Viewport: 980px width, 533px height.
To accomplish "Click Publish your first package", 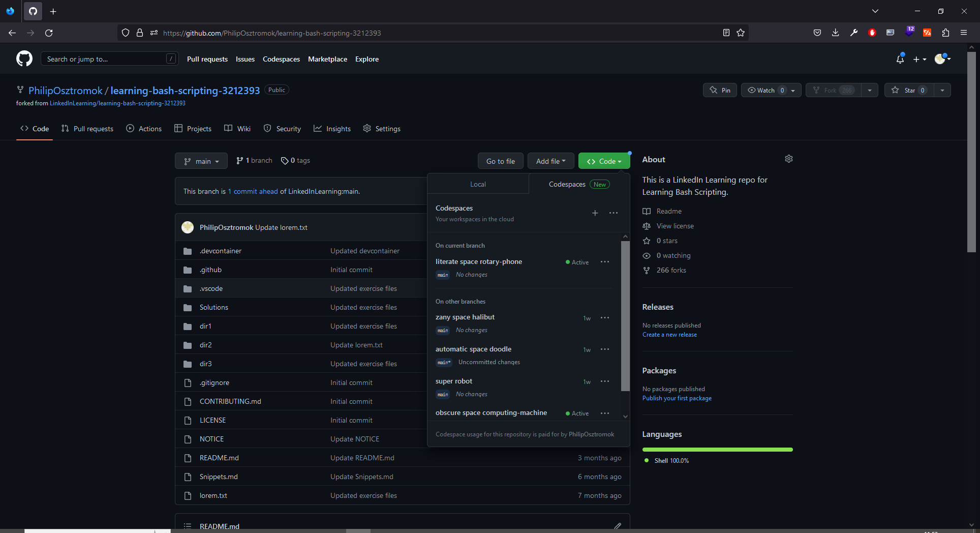I will [x=677, y=398].
